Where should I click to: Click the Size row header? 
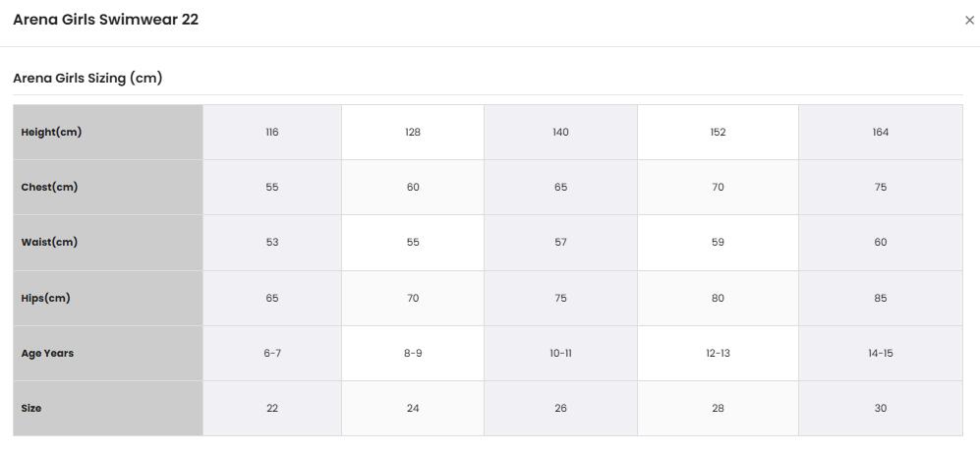click(108, 408)
